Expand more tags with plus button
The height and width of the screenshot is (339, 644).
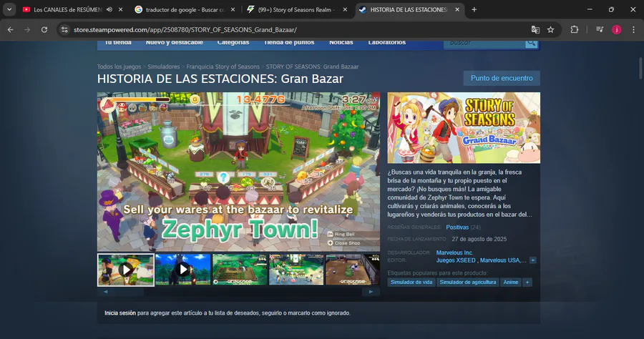527,282
